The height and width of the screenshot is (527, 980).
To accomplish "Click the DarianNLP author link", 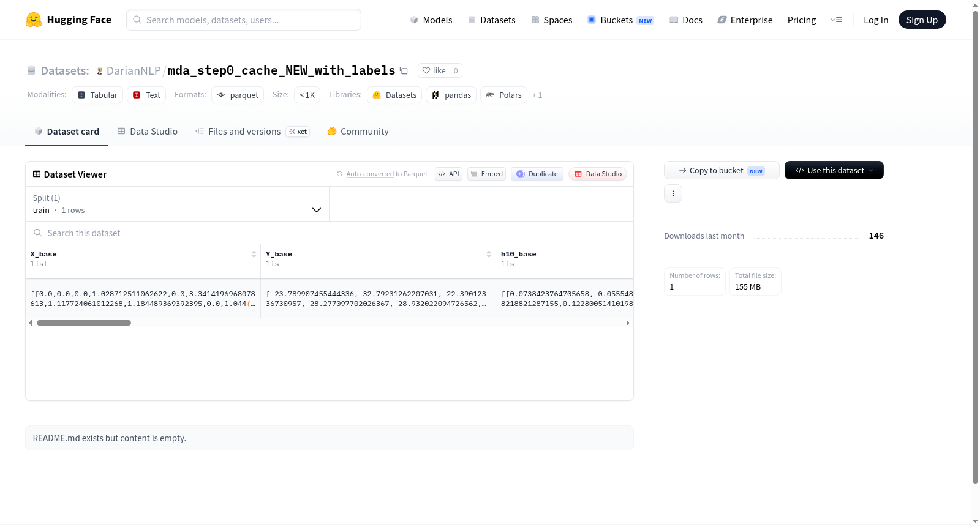I will (134, 71).
